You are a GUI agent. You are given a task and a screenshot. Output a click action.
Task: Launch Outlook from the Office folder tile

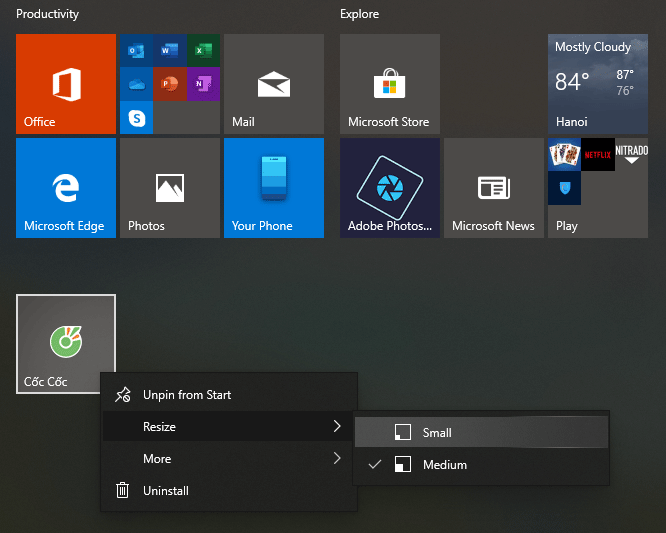pos(136,51)
